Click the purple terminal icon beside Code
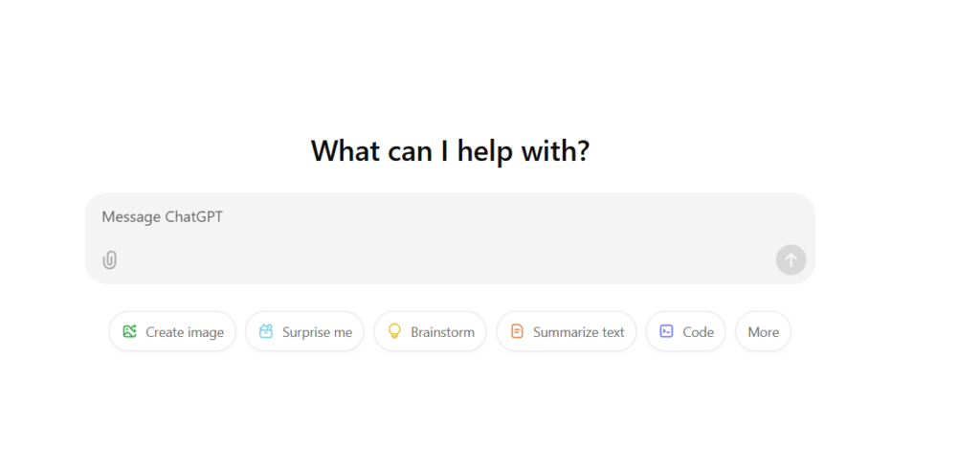 coord(666,331)
